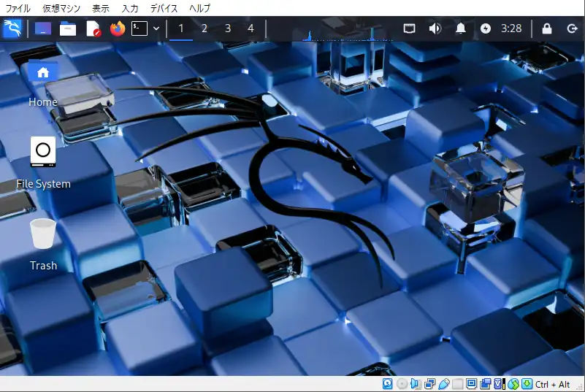Open the デバイス menu
Image resolution: width=585 pixels, height=392 pixels.
point(164,8)
